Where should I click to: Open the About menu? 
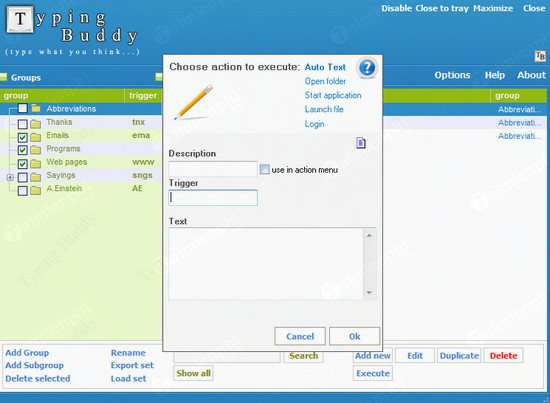pos(531,75)
